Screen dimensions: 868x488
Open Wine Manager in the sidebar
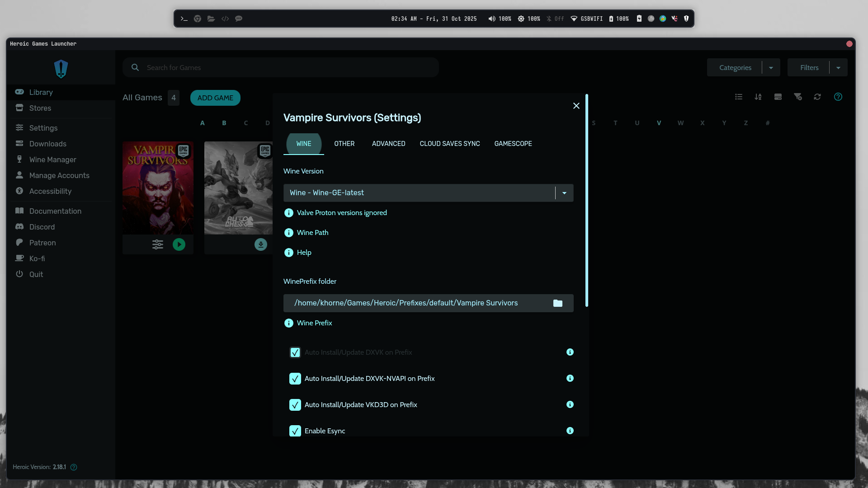point(52,160)
